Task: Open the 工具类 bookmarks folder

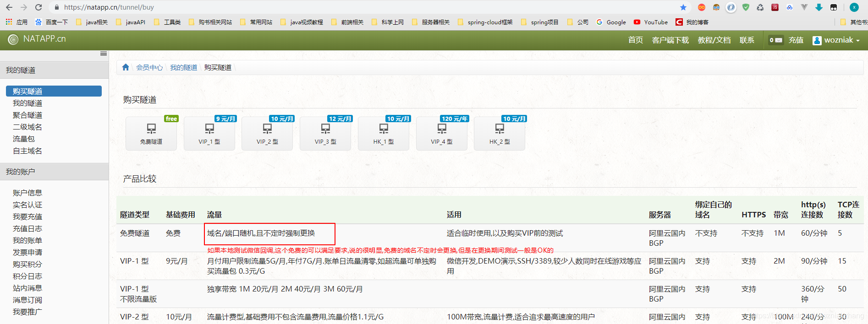Action: click(x=167, y=22)
